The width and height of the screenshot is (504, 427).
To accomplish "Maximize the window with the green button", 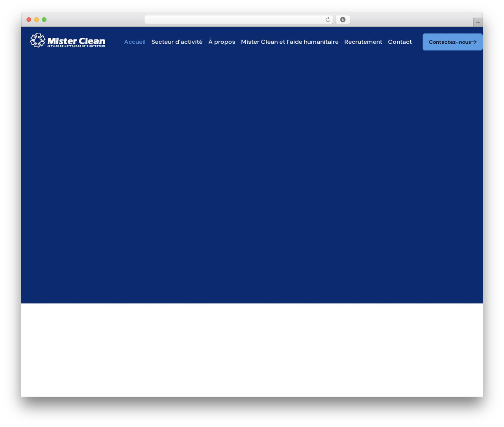I will (44, 20).
